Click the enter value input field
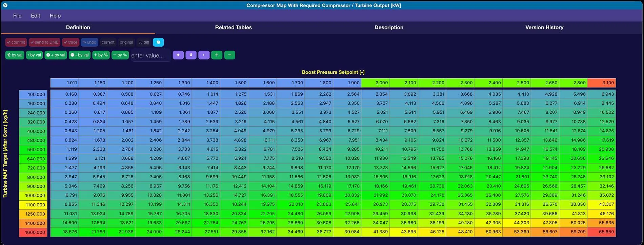644x245 pixels. tap(150, 55)
